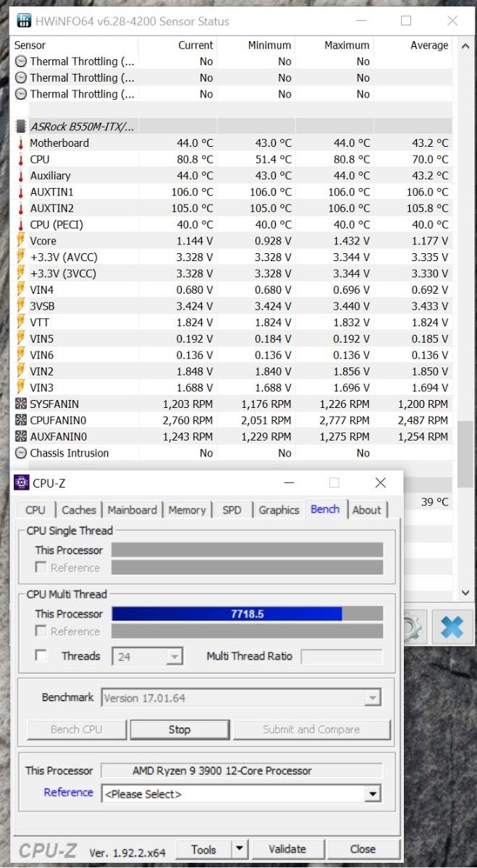Image resolution: width=477 pixels, height=868 pixels.
Task: Click the 3VSB voltage icon
Action: coord(20,306)
